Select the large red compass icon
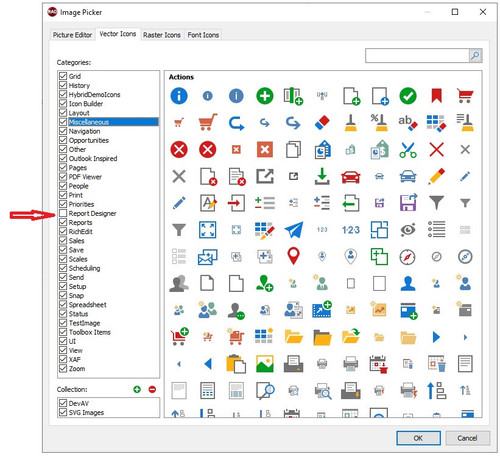This screenshot has height=456, width=500. click(x=407, y=257)
